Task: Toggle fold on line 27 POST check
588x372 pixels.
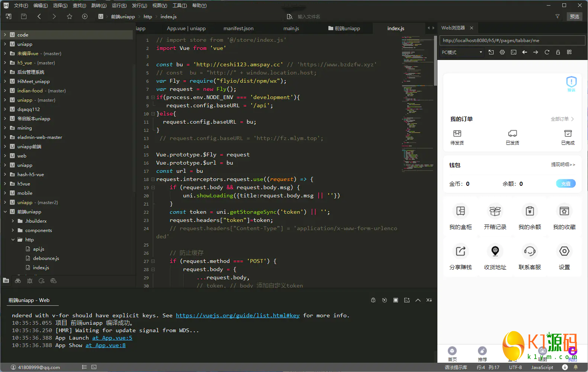Action: pyautogui.click(x=153, y=261)
